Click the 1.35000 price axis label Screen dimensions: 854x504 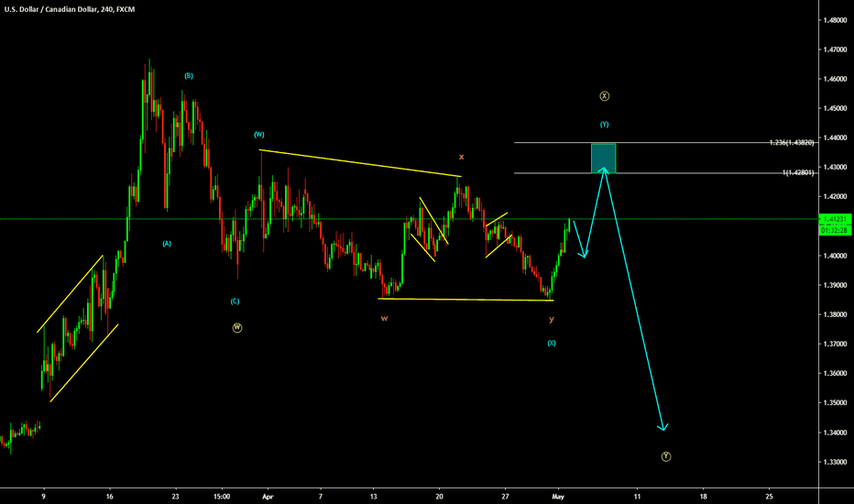836,402
